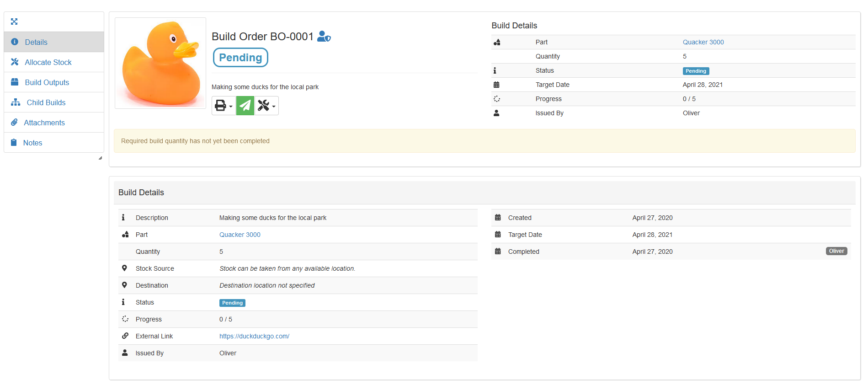Open the Build Outputs panel
The width and height of the screenshot is (868, 391).
(47, 82)
